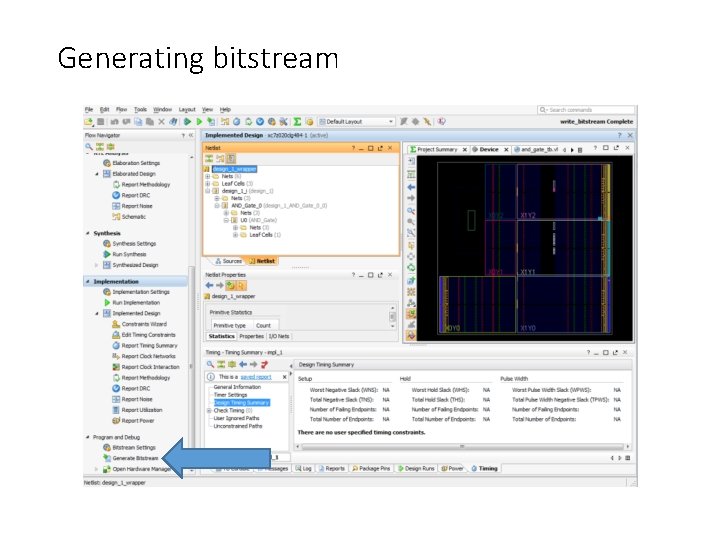Collapse the Program and Debug section
The width and height of the screenshot is (720, 540).
88,437
